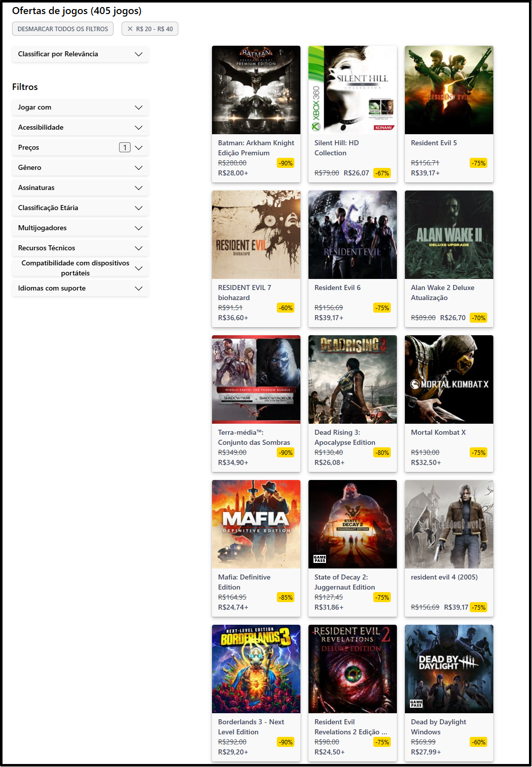
Task: Expand the Acessibilidade filter
Action: pyautogui.click(x=80, y=128)
